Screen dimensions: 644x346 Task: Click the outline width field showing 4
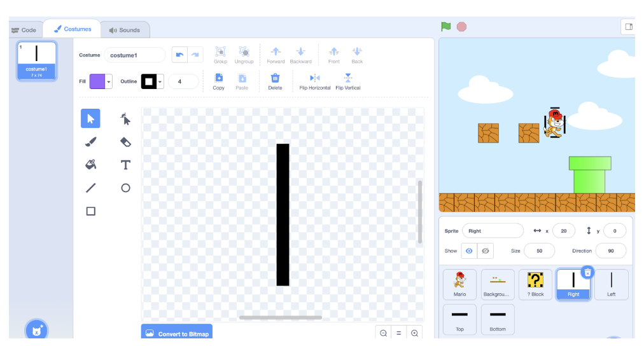click(183, 81)
